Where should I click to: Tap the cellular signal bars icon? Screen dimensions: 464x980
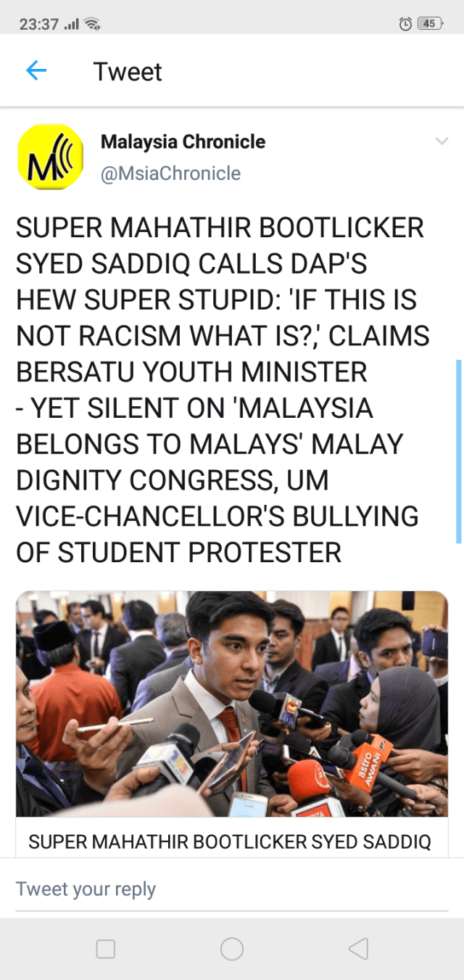coord(71,25)
